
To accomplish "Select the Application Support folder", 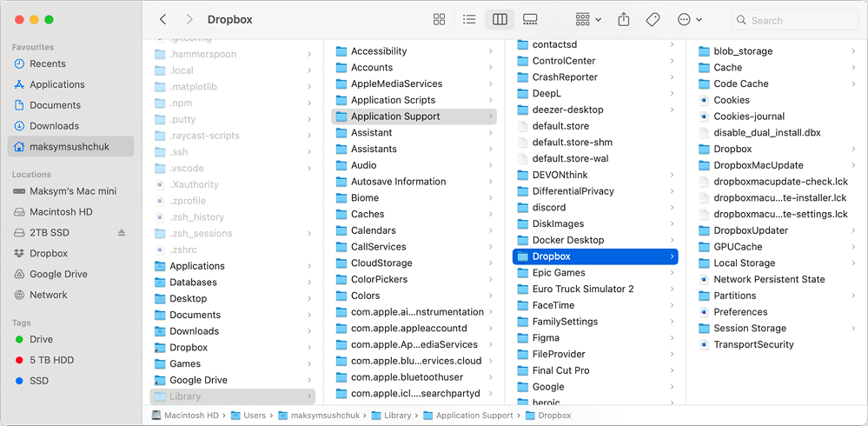I will click(414, 116).
